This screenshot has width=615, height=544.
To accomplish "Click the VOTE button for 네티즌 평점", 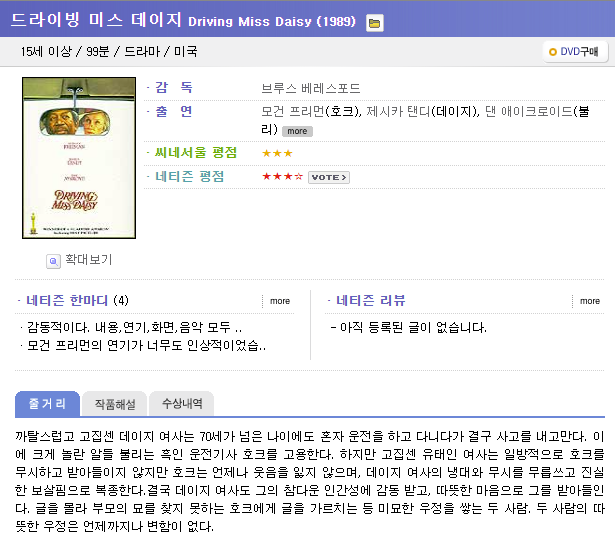I will click(x=328, y=177).
